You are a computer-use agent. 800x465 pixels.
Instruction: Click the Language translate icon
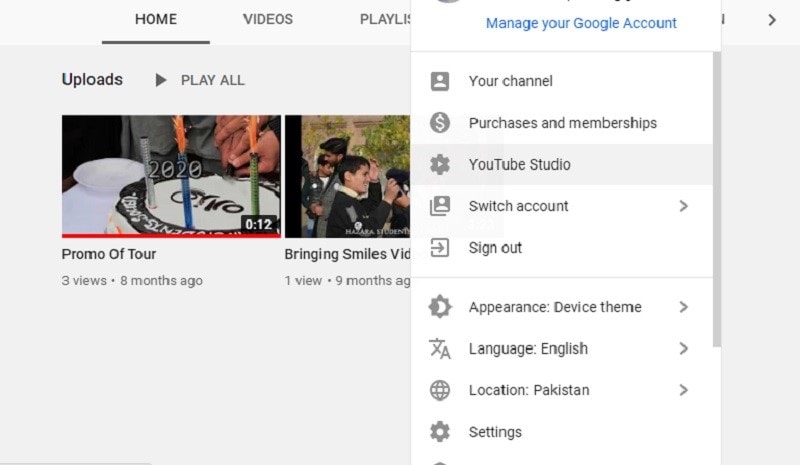(440, 349)
